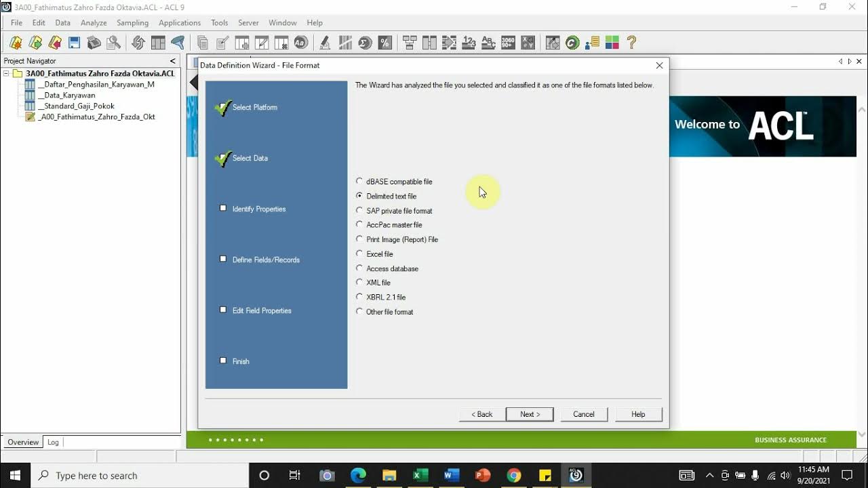Click the question mark Help toolbar icon

point(631,43)
